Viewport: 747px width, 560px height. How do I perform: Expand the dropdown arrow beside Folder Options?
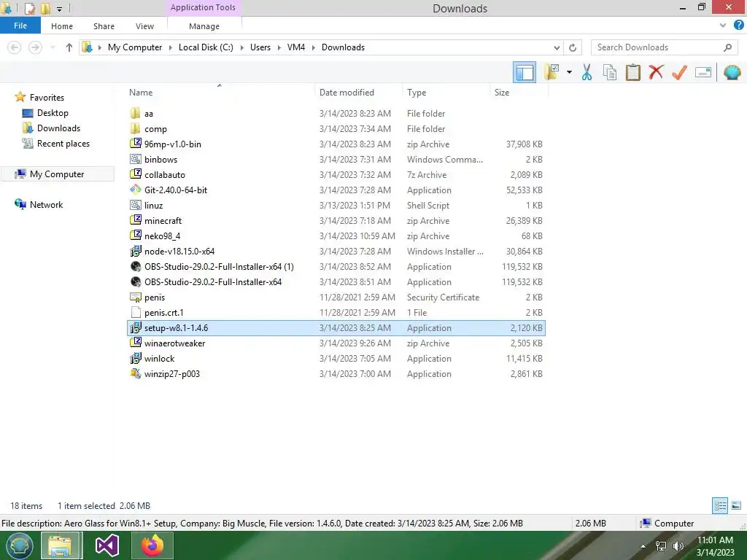(569, 72)
